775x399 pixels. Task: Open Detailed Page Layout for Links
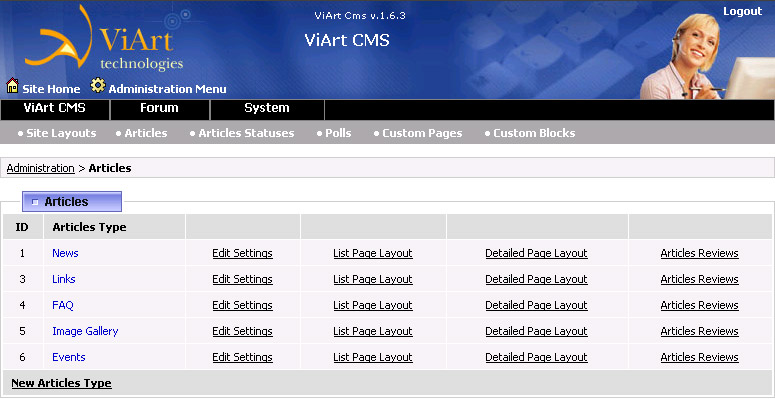coord(536,279)
